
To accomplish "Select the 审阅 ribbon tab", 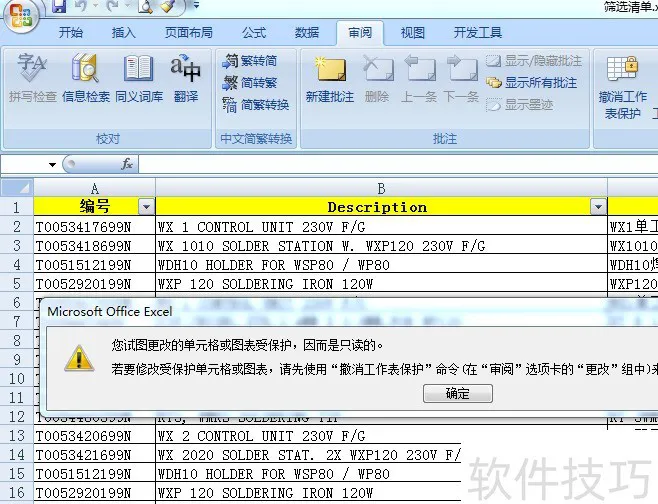I will point(360,32).
